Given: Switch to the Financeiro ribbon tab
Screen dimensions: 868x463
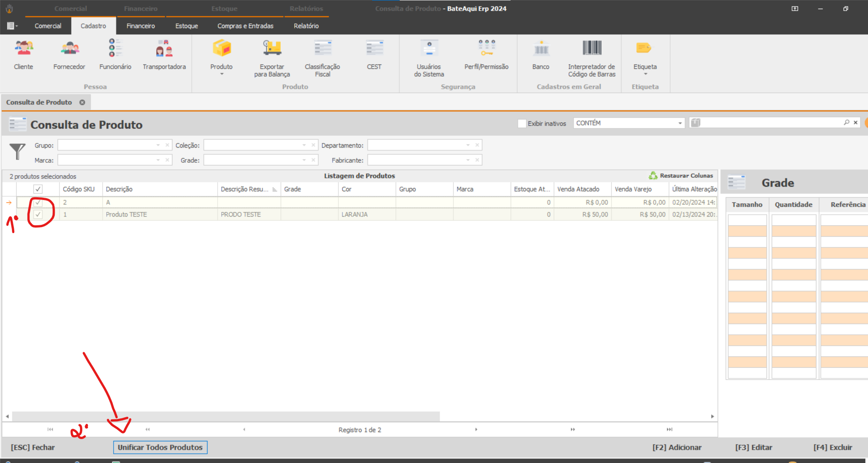Looking at the screenshot, I should pos(141,26).
